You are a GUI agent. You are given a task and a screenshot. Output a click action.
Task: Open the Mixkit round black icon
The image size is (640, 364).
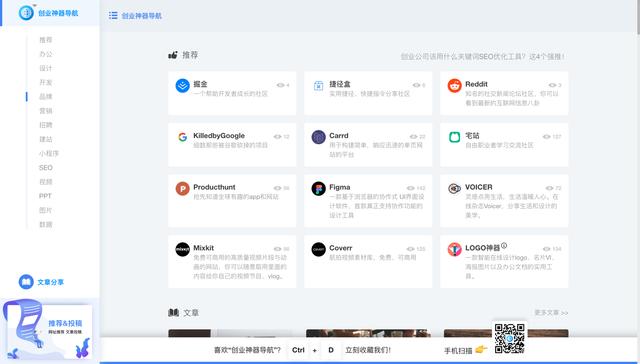[182, 249]
